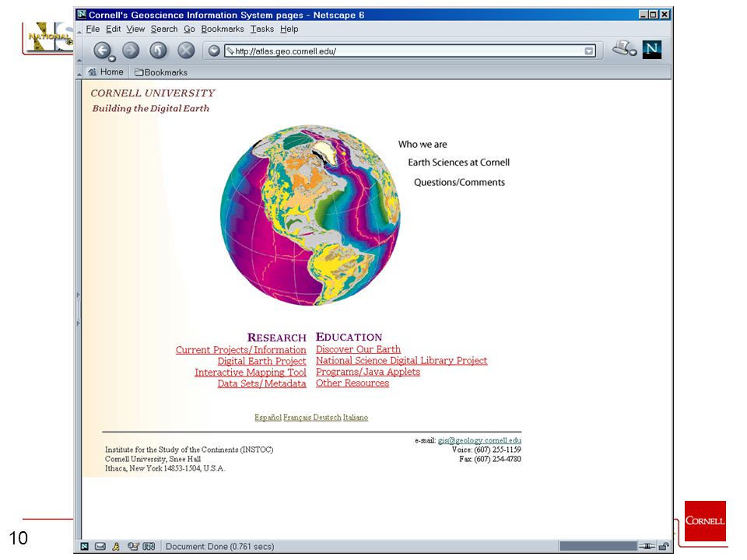Open Mail via status bar envelope icon
The height and width of the screenshot is (560, 747).
tap(100, 546)
